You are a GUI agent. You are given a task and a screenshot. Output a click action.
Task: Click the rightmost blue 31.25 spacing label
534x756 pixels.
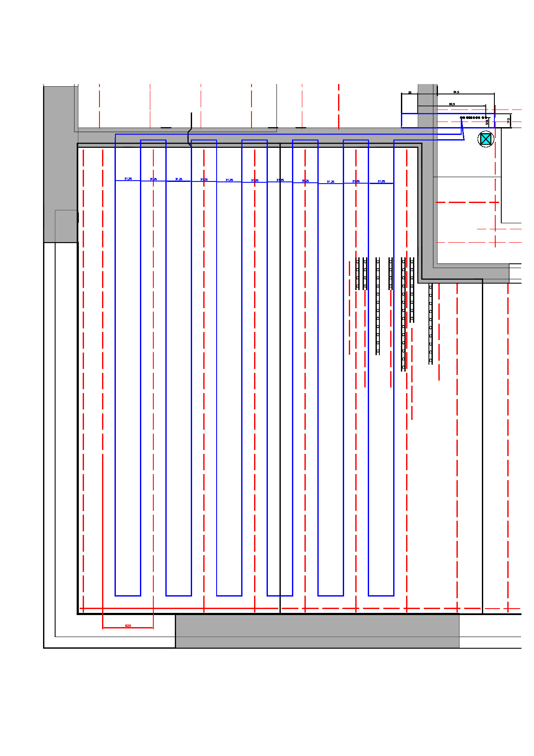[x=381, y=181]
